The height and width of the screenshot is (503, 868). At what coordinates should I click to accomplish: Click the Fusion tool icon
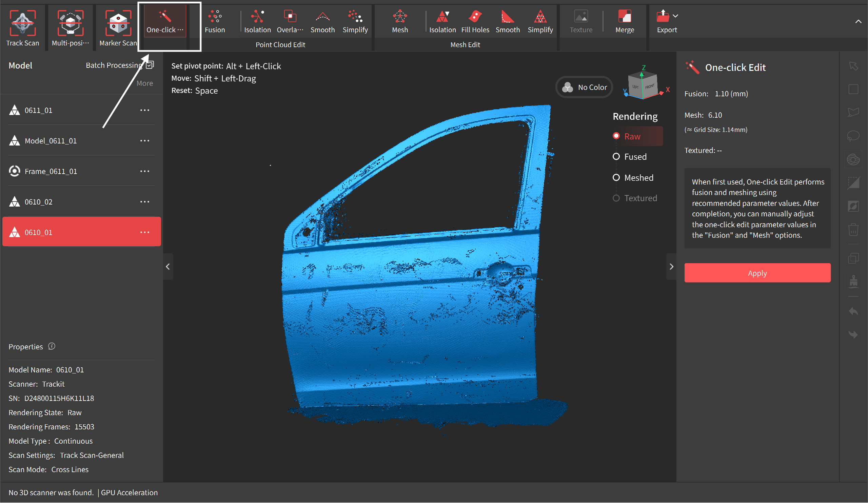coord(215,21)
